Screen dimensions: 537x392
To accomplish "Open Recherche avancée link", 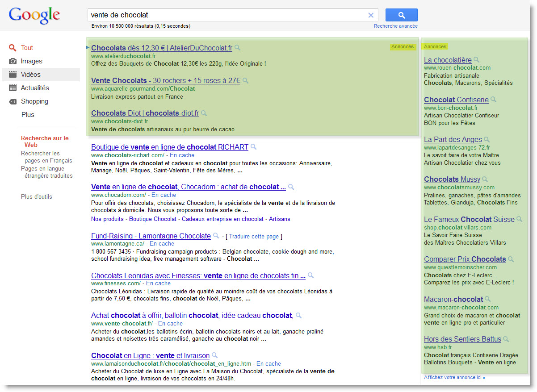I will (396, 26).
